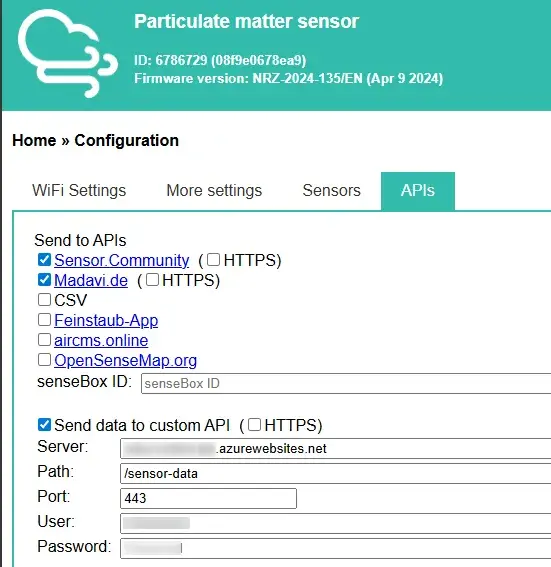Click the cloud and wind logo icon
The width and height of the screenshot is (551, 567).
[x=68, y=53]
